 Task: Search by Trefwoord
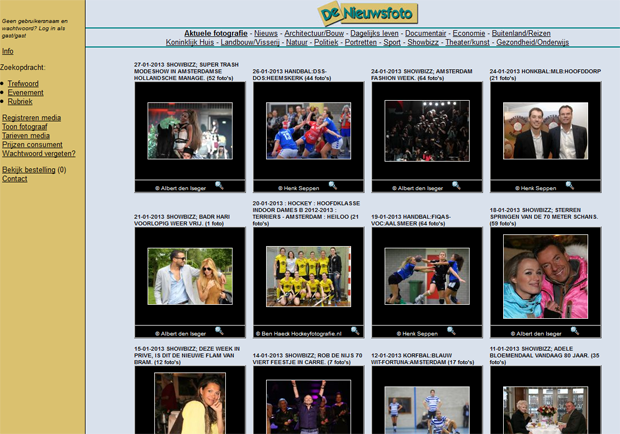coord(23,84)
